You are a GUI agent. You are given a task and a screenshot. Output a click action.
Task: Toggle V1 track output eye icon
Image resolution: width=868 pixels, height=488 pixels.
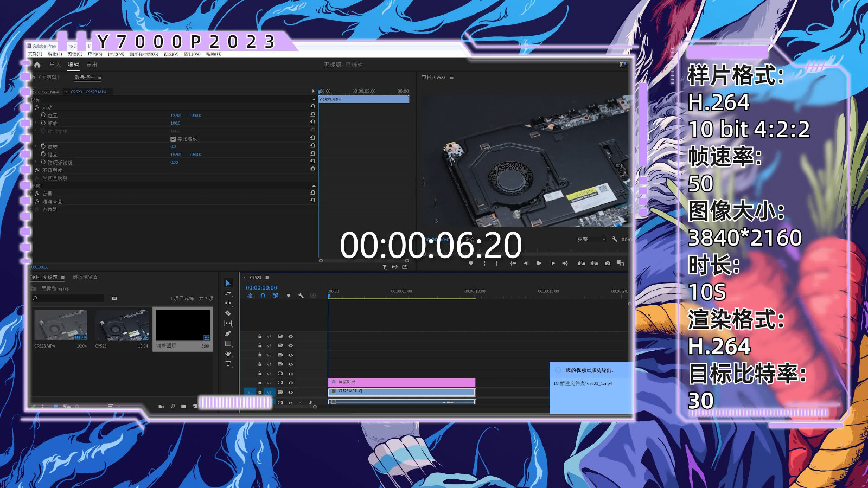(x=291, y=392)
